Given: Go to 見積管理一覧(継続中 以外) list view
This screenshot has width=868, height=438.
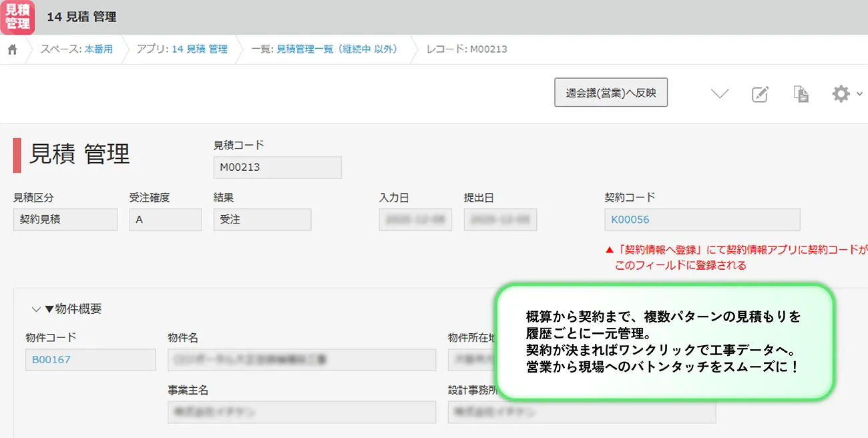Looking at the screenshot, I should point(337,49).
